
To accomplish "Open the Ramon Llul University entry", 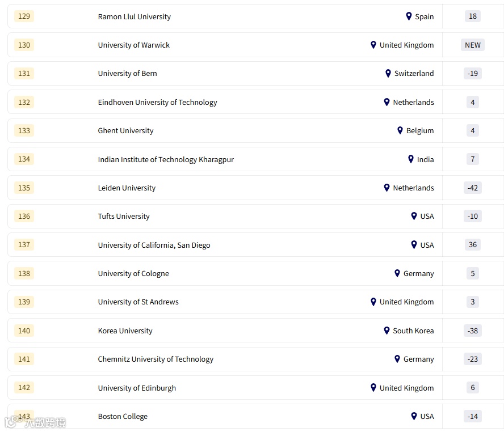I will pyautogui.click(x=134, y=16).
